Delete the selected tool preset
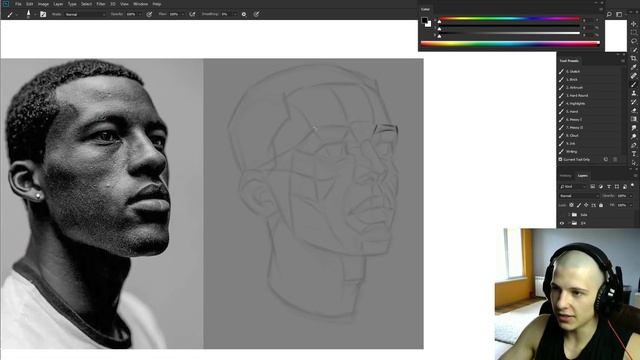The image size is (640, 360). pos(615,160)
